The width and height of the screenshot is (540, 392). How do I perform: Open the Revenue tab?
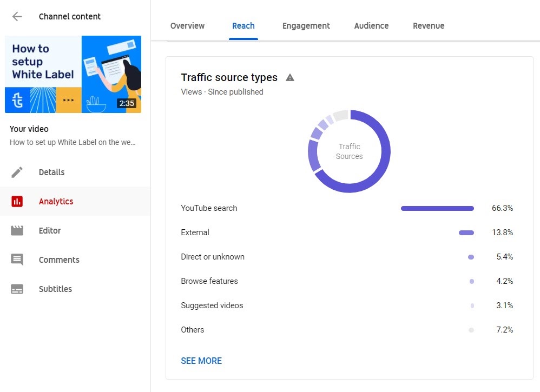(x=428, y=25)
